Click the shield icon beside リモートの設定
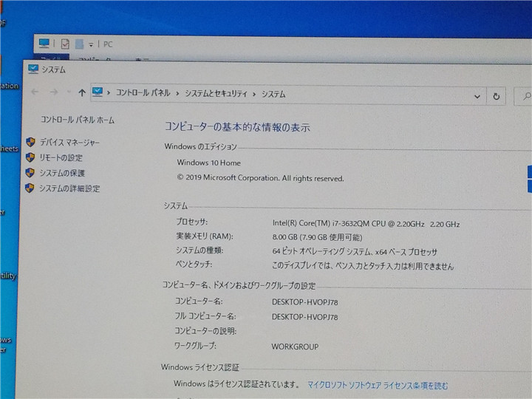Viewport: 532px width, 399px height. 30,157
